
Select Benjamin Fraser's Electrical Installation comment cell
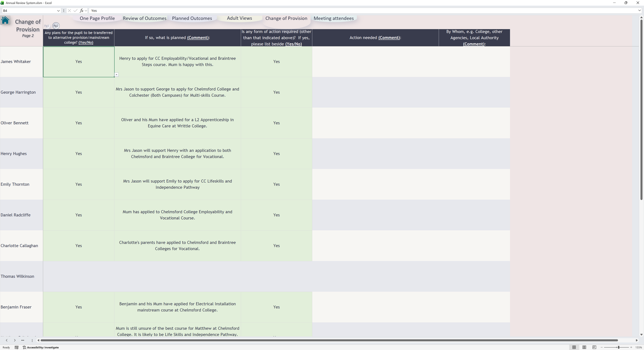[177, 307]
